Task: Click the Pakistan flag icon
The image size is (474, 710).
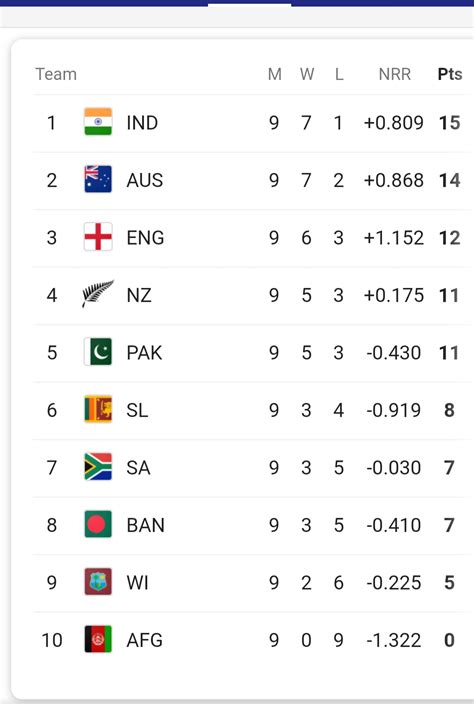Action: pyautogui.click(x=98, y=352)
